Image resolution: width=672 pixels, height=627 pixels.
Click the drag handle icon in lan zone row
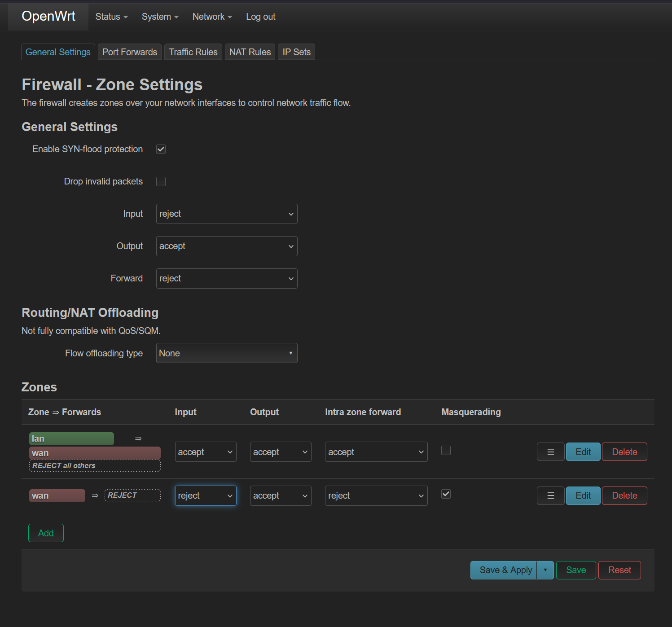(550, 452)
